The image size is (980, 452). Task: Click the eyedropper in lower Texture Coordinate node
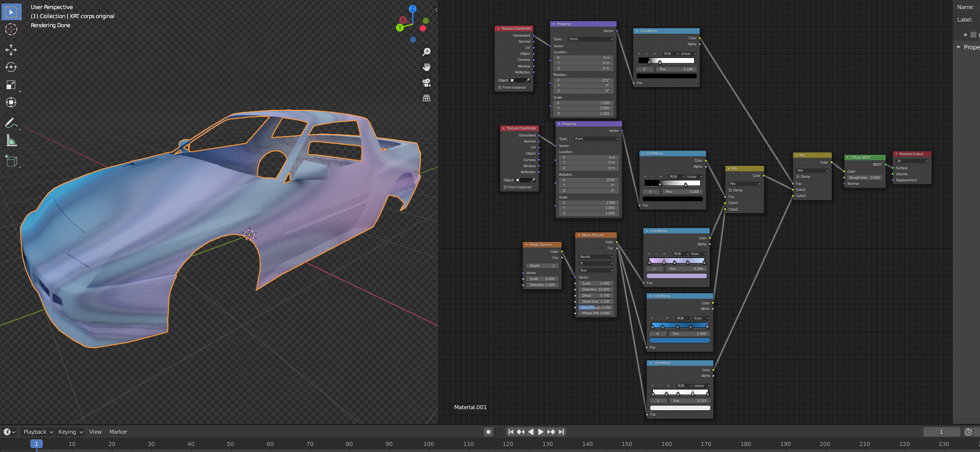(533, 180)
